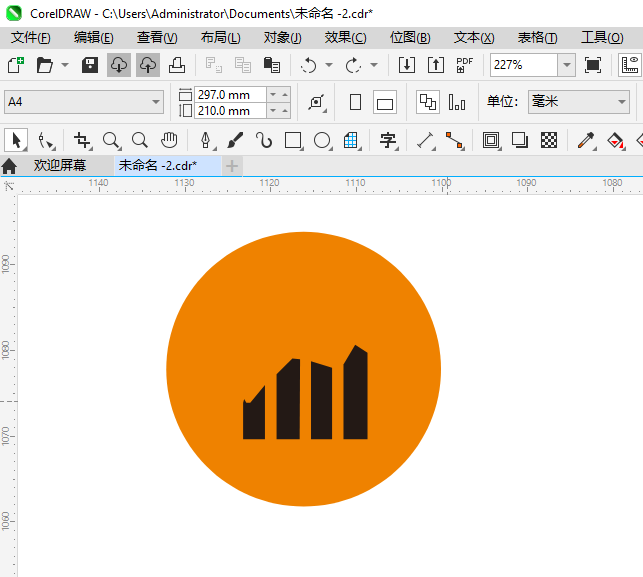Select the Rectangle tool
The image size is (643, 577).
coord(293,140)
